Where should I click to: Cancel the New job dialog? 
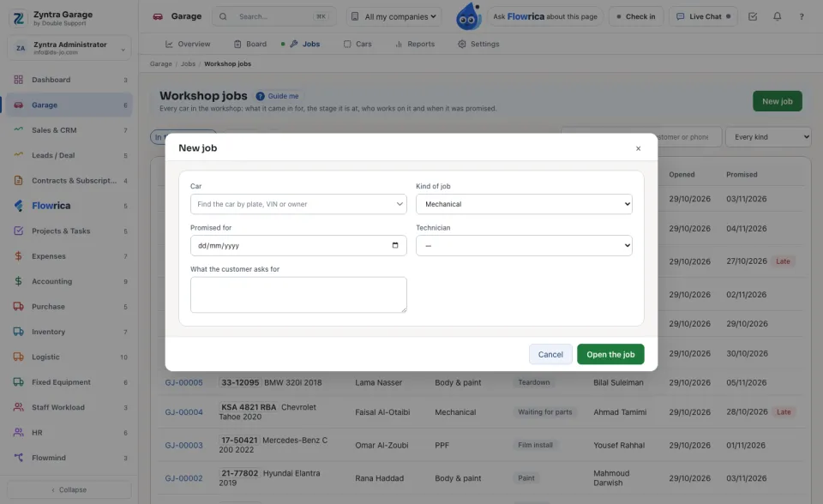[x=550, y=354]
